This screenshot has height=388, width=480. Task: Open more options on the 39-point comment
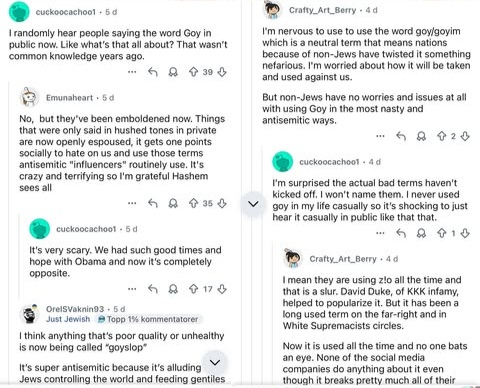tap(132, 72)
